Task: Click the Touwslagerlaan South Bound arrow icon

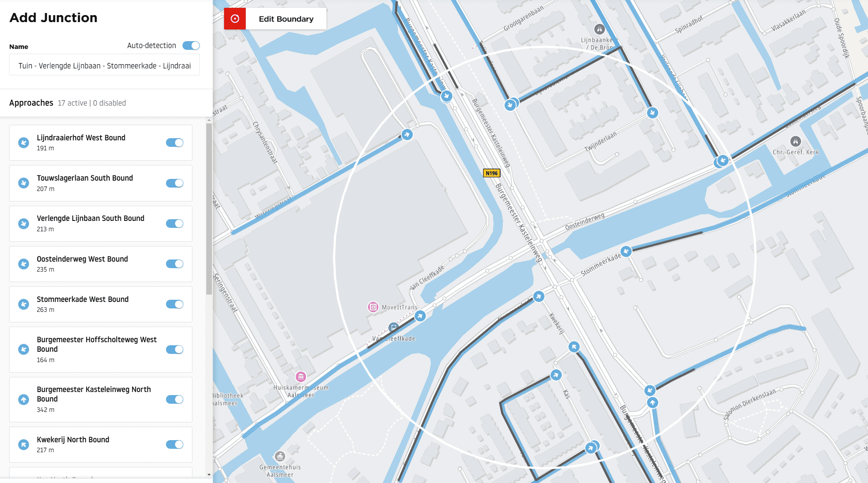Action: tap(23, 183)
